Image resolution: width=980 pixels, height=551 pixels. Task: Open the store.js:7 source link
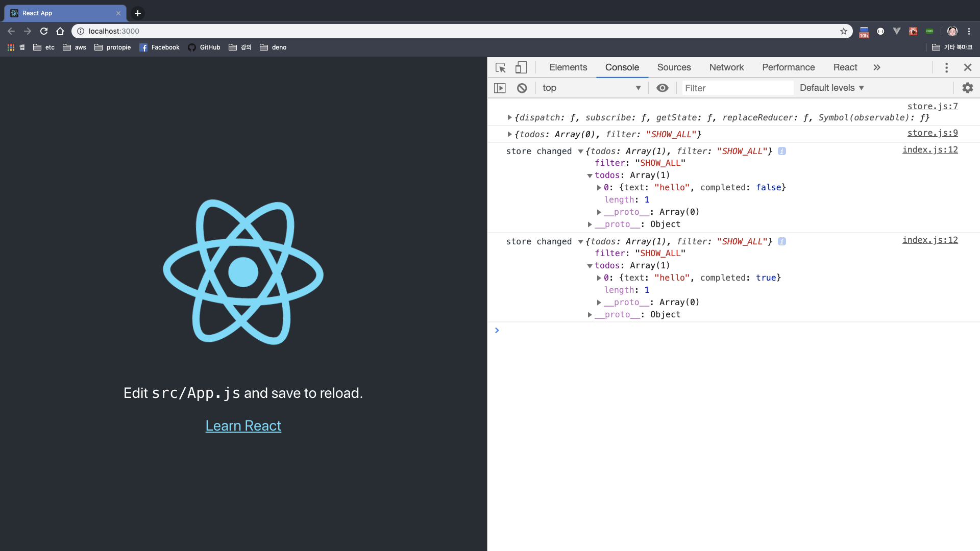tap(932, 106)
